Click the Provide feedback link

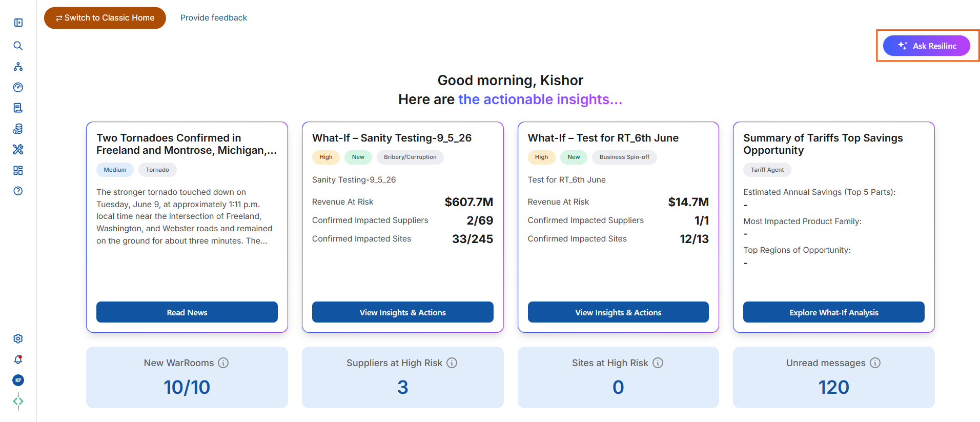point(214,18)
